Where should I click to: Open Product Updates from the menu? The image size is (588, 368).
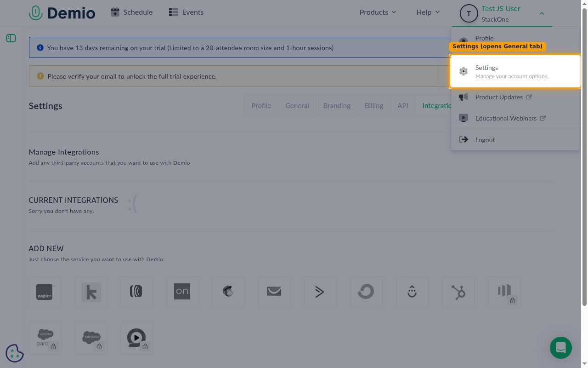[515, 97]
